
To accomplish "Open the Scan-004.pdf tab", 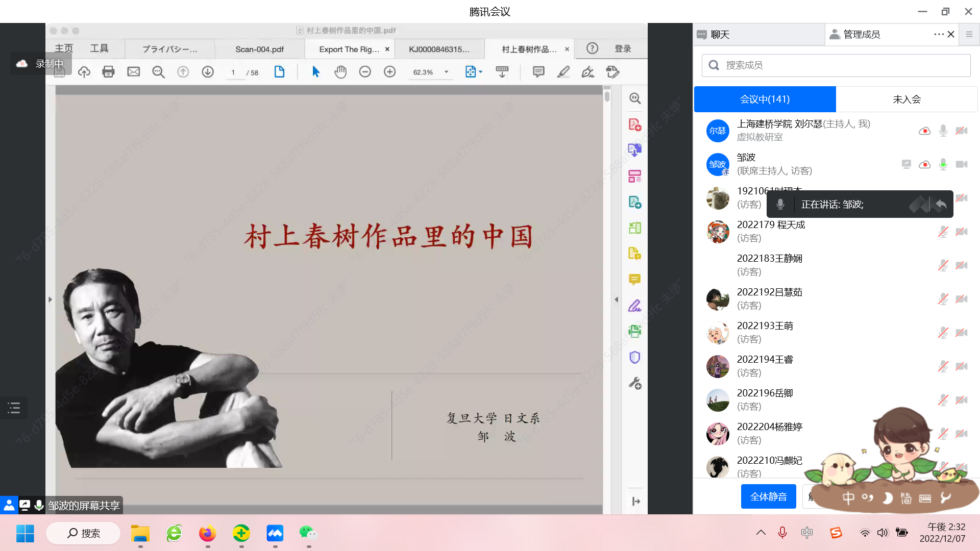I will pyautogui.click(x=259, y=49).
